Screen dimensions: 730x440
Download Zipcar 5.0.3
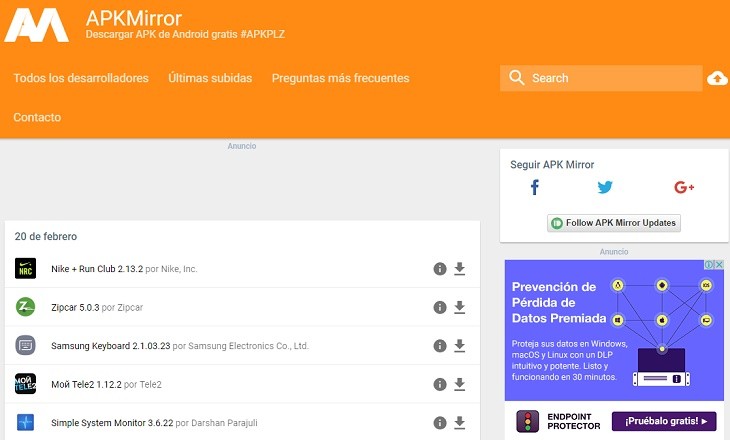[x=460, y=307]
